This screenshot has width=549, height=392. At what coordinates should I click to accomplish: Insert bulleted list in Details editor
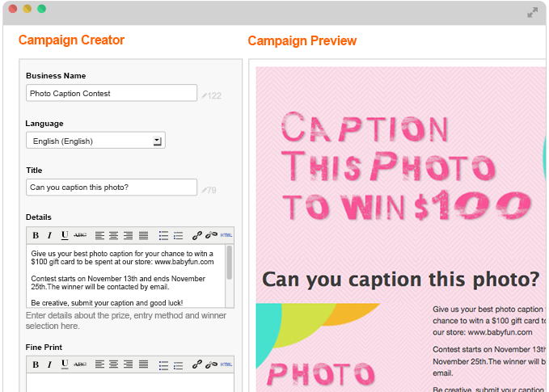coord(163,235)
